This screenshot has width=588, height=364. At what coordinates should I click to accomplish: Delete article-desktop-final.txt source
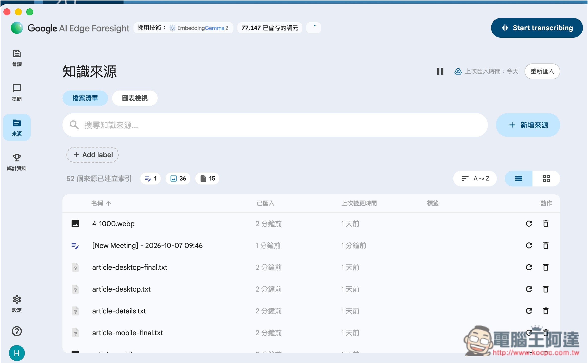[546, 267]
